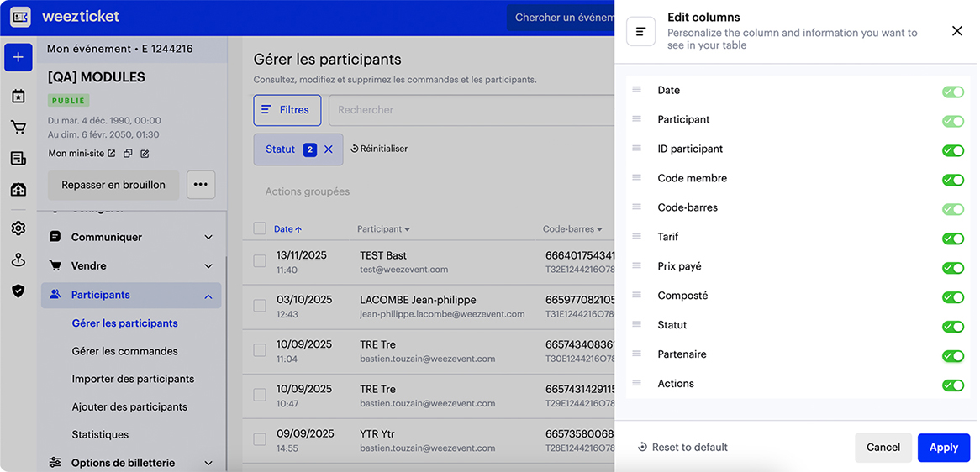Click the blue plus create button

point(18,57)
